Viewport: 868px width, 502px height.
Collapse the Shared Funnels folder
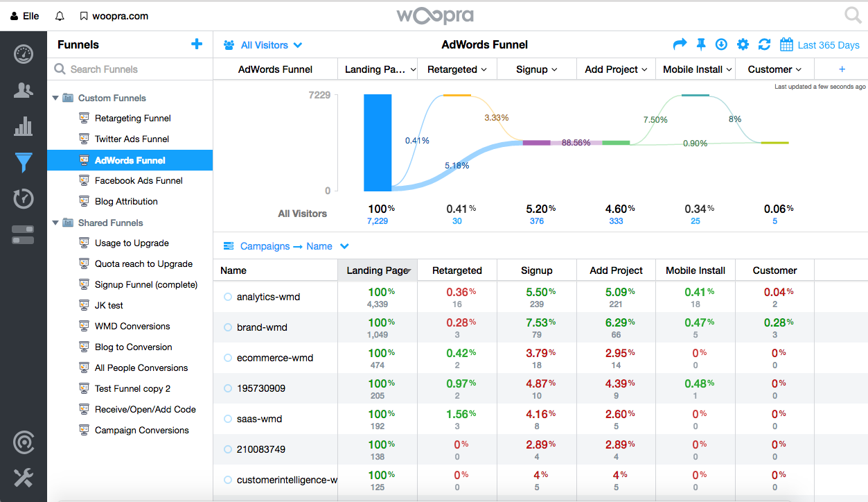55,223
